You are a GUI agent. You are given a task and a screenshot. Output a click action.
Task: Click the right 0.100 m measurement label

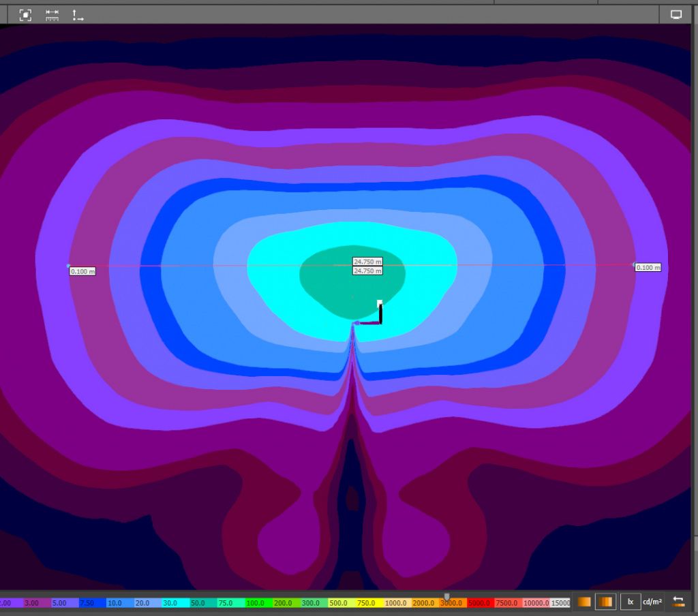pyautogui.click(x=648, y=268)
